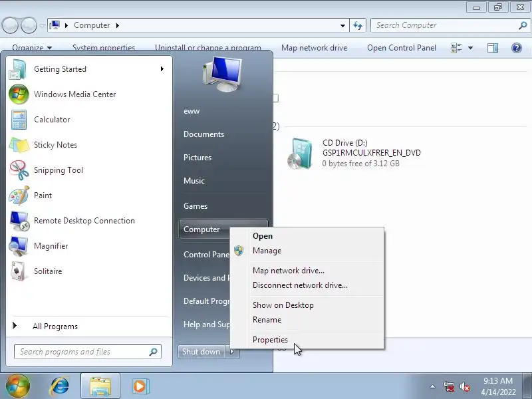The height and width of the screenshot is (399, 532).
Task: Open Remote Desktop Connection icon
Action: (19, 221)
